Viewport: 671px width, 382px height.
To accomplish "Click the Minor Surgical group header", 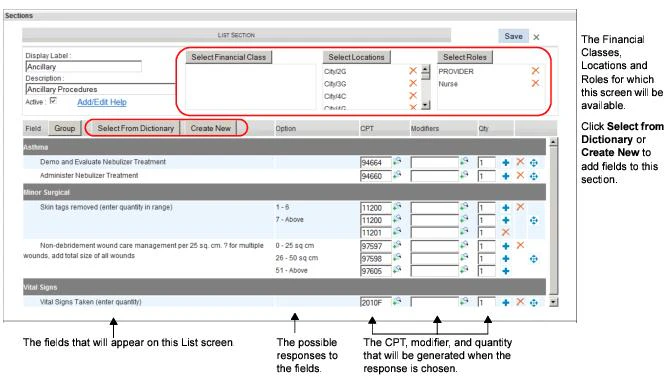I will (285, 192).
